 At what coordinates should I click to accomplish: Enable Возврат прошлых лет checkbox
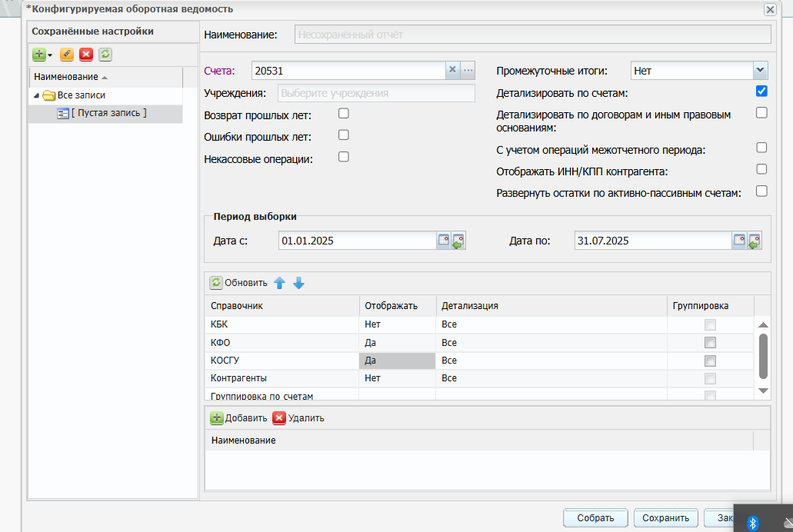coord(343,113)
